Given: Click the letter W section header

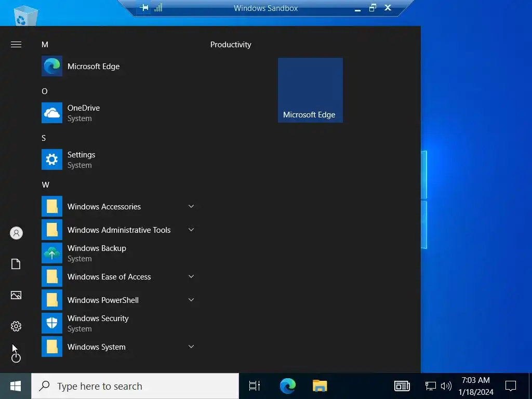Looking at the screenshot, I should coord(46,185).
